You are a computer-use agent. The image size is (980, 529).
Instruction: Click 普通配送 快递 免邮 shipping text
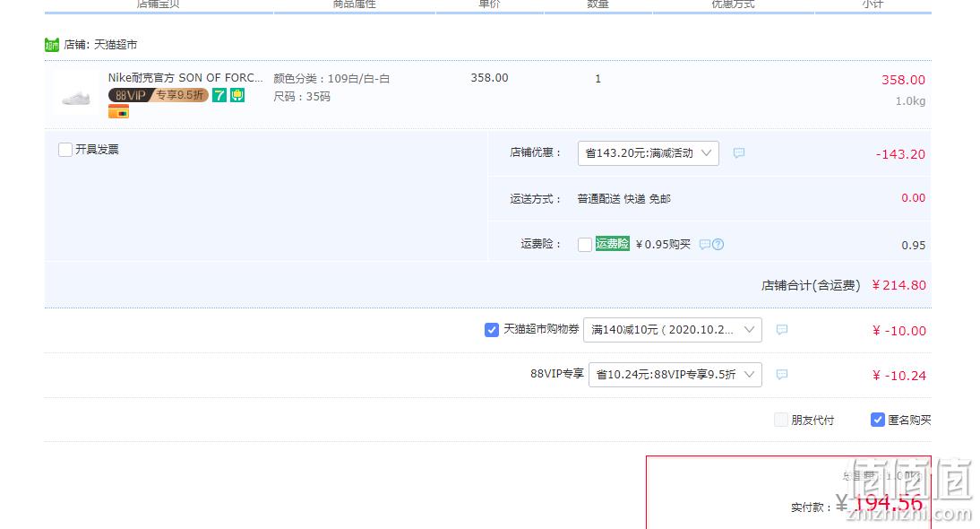click(623, 199)
